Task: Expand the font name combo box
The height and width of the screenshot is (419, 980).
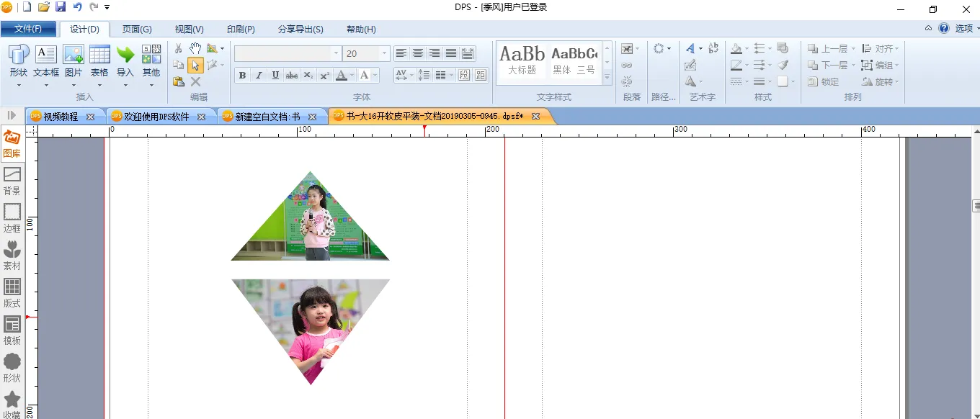Action: coord(336,54)
